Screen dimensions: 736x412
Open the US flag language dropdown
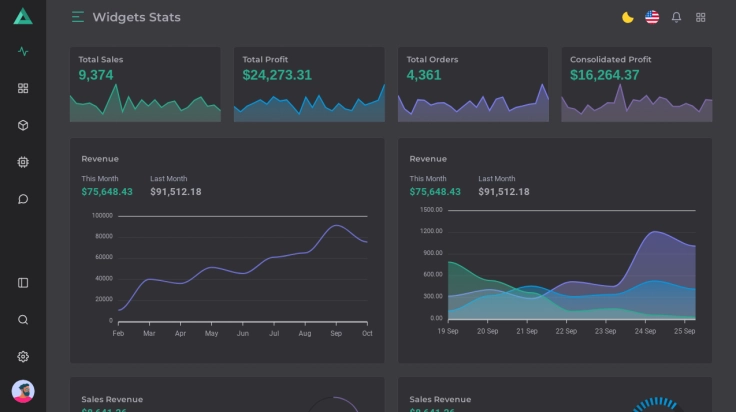tap(652, 17)
